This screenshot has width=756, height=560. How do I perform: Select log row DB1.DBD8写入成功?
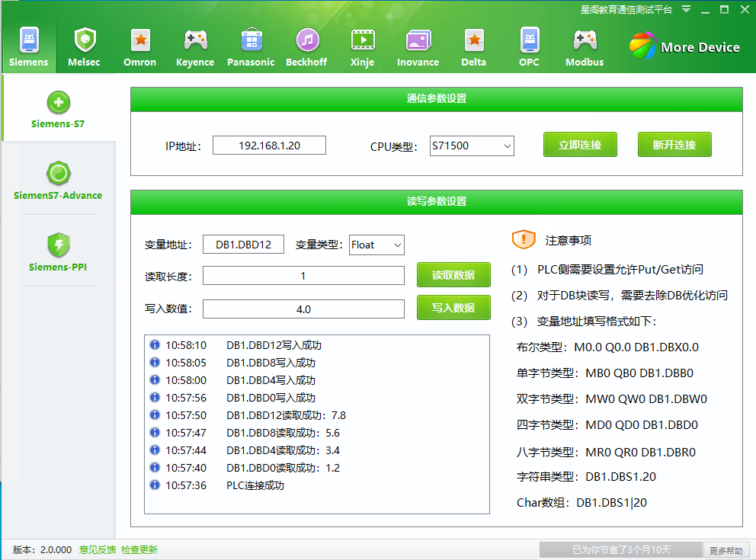(317, 363)
